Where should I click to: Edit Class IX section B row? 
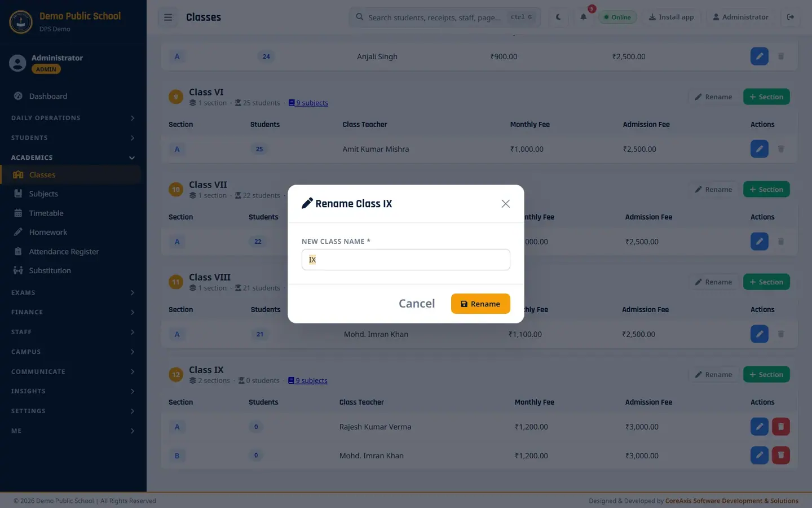[759, 456]
